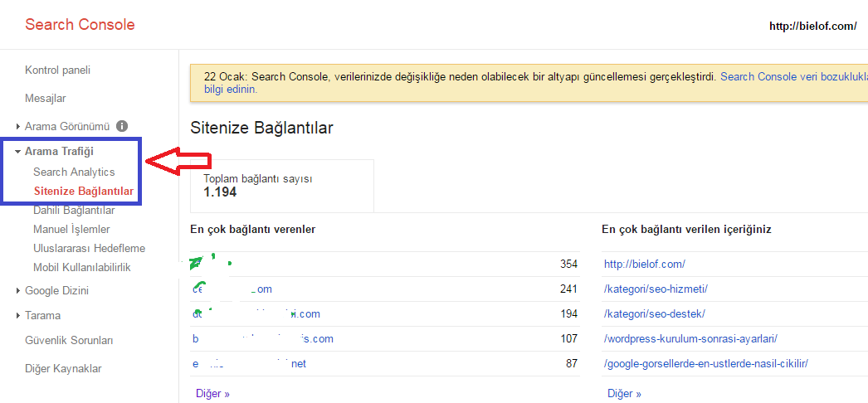Select En çok bağlantı verilen içeriğiniz heading
868x403 pixels.
click(687, 229)
